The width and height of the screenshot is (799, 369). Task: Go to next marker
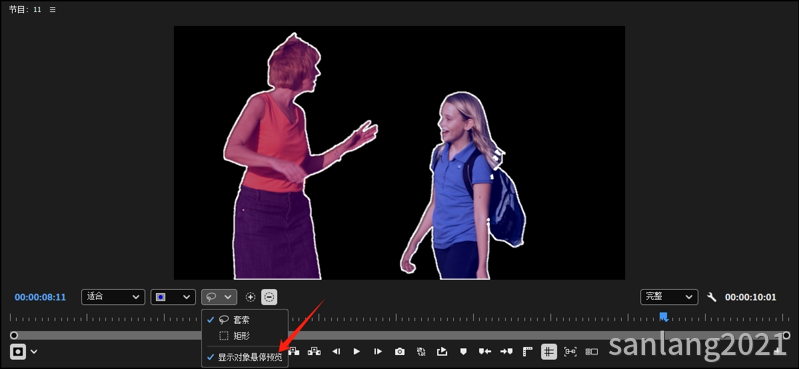point(506,352)
